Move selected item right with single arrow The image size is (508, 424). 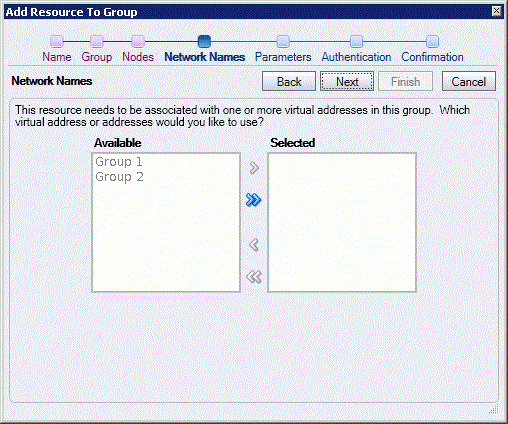pos(254,168)
